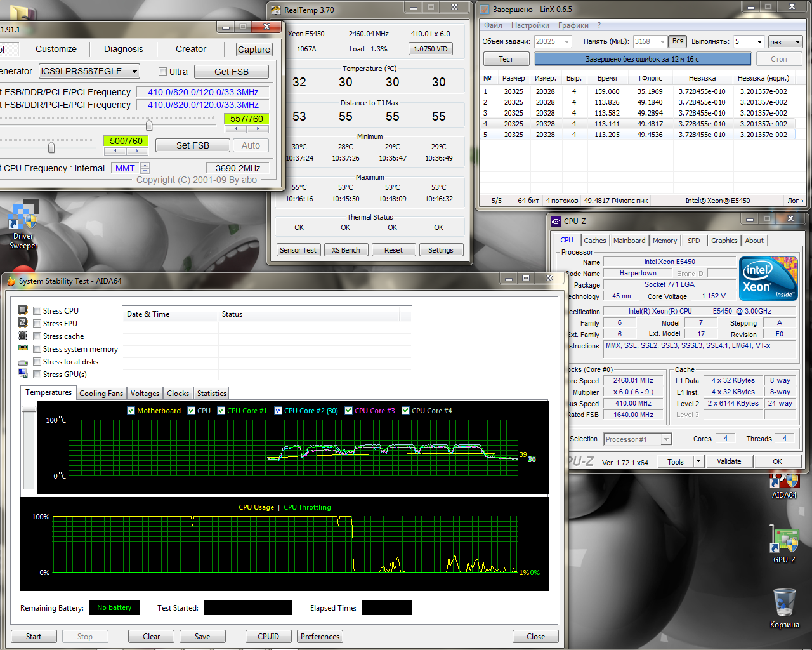Click the upper FSB slider in SetFSB

pyautogui.click(x=149, y=126)
